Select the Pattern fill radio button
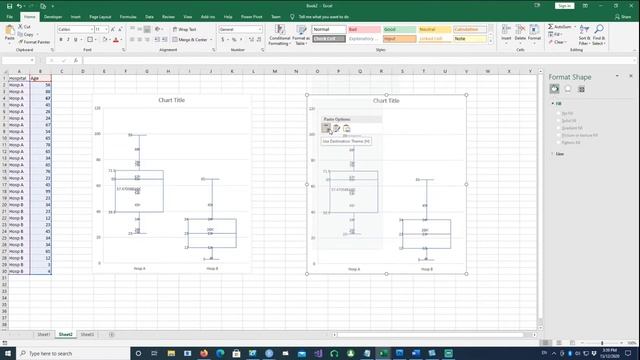The height and width of the screenshot is (360, 640). (559, 142)
